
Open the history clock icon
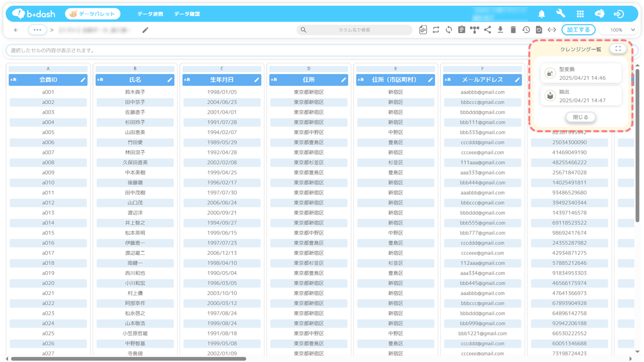526,30
